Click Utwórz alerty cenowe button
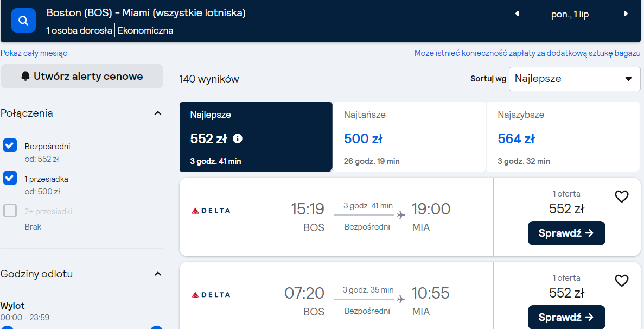644x329 pixels. (82, 77)
